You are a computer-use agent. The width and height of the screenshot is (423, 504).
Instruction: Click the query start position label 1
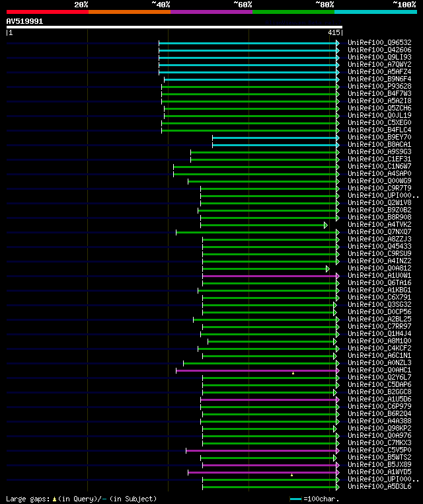11,33
